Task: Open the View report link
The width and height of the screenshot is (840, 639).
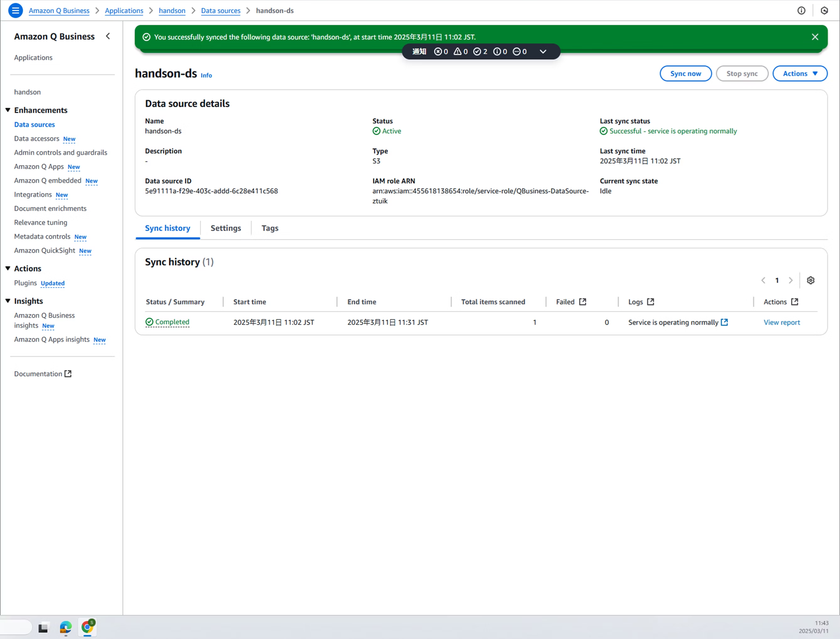Action: [x=781, y=322]
